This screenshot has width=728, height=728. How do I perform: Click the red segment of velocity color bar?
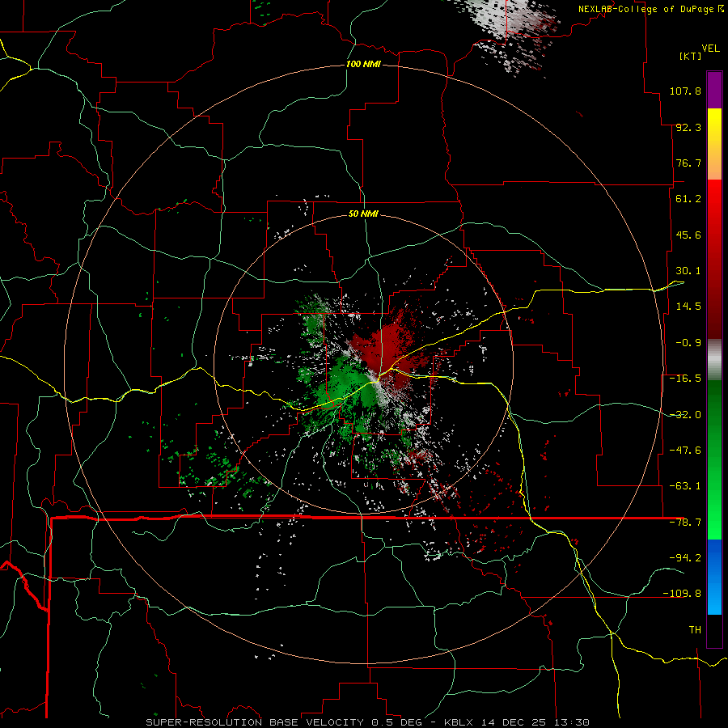pos(714,259)
